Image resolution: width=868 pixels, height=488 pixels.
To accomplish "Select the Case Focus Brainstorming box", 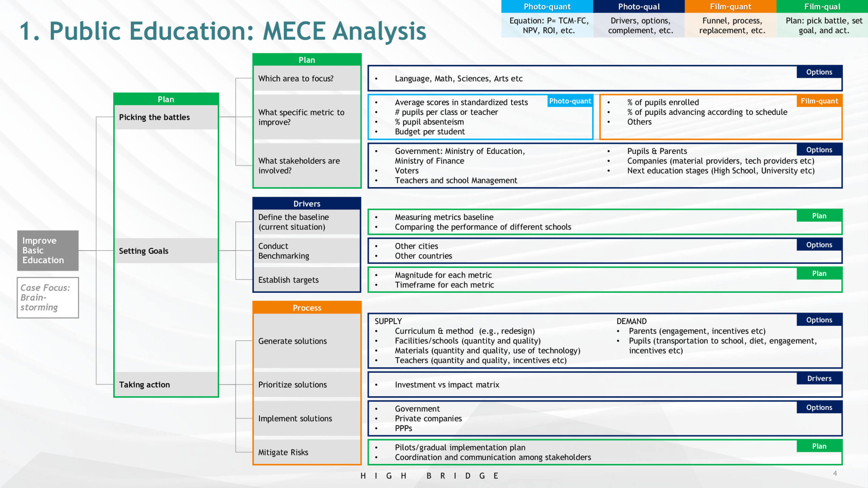I will 48,298.
